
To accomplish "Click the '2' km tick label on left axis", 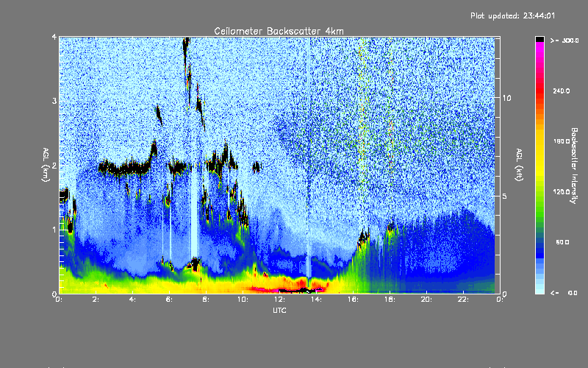I will pyautogui.click(x=54, y=165).
